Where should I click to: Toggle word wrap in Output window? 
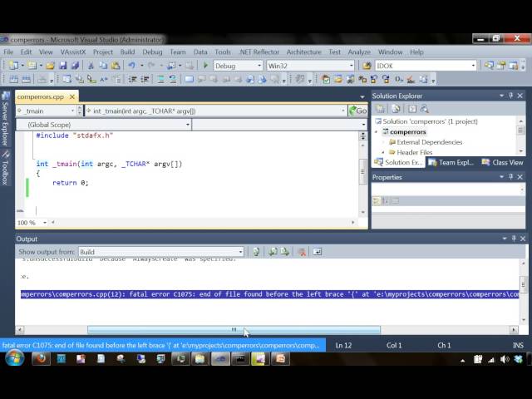(x=318, y=252)
